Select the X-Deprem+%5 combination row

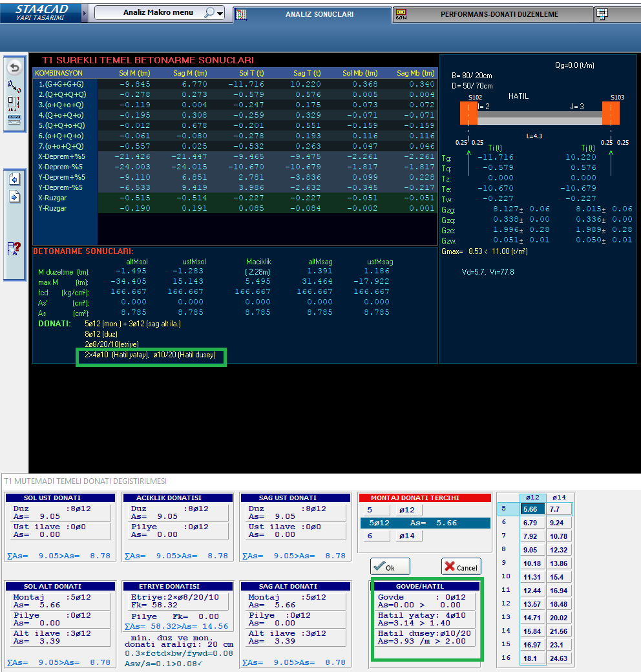tap(62, 156)
